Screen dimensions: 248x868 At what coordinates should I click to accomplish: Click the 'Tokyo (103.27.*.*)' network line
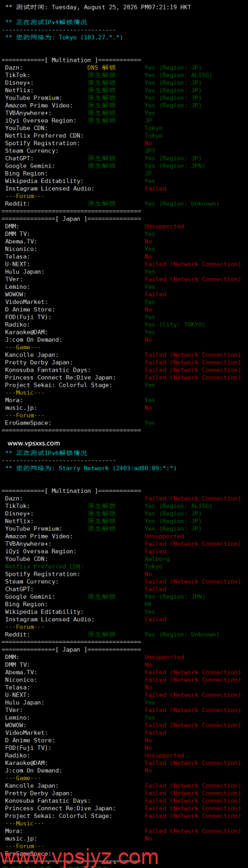64,37
